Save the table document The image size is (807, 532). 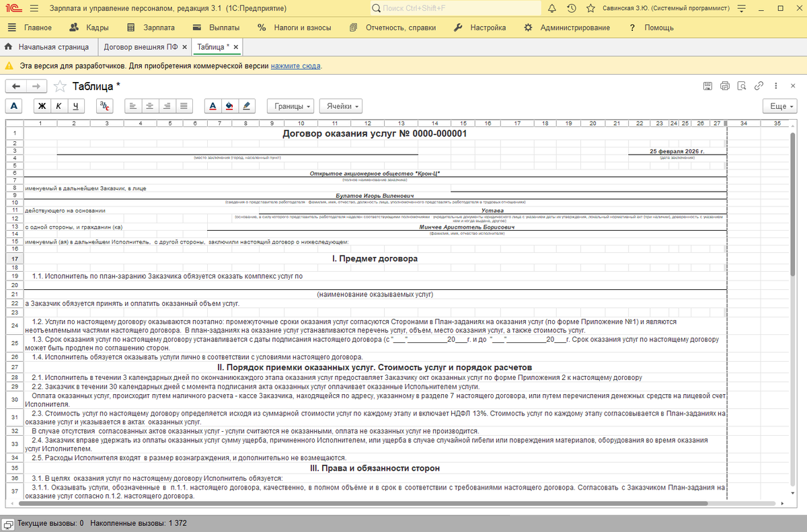(707, 86)
